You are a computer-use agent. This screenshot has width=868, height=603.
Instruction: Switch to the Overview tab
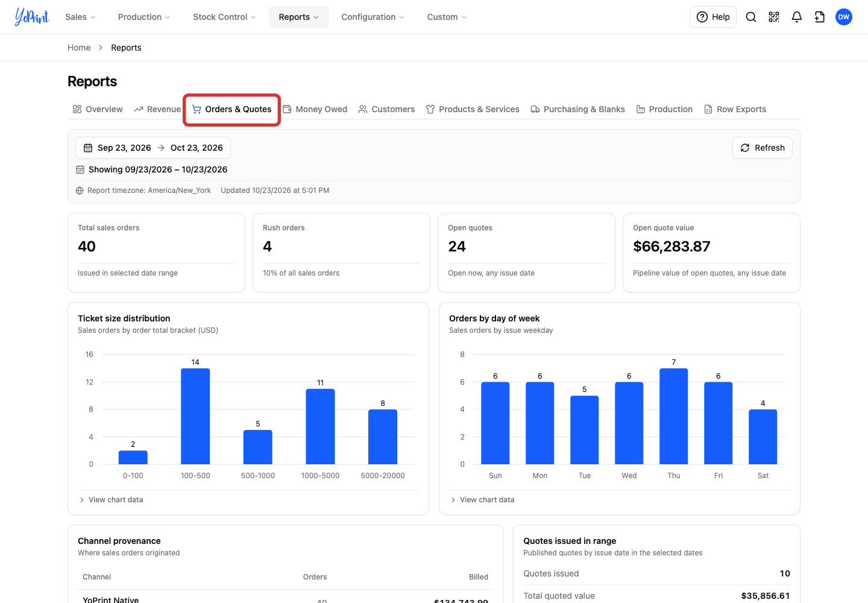(98, 109)
